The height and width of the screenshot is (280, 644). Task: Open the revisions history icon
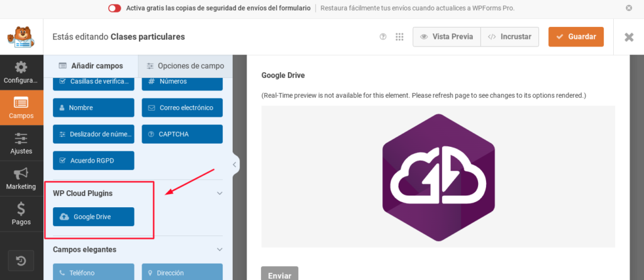(x=21, y=261)
